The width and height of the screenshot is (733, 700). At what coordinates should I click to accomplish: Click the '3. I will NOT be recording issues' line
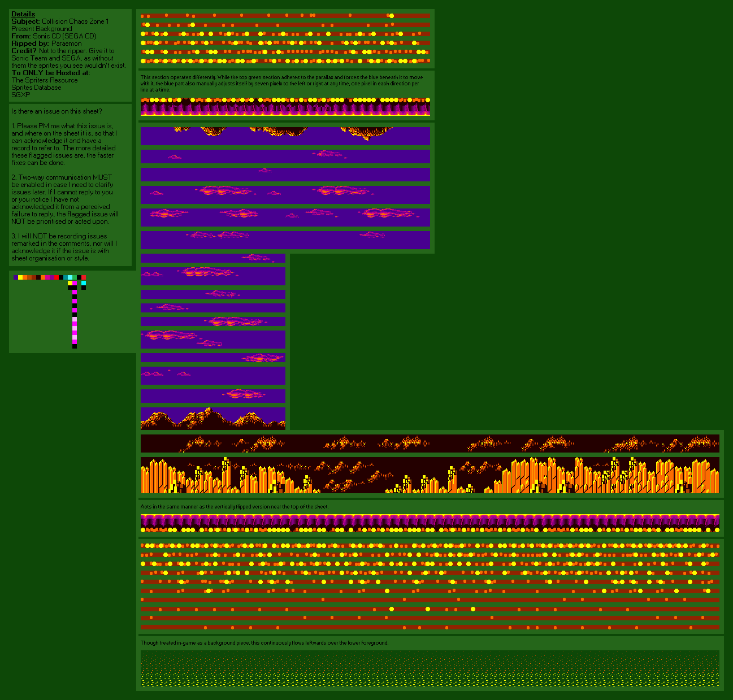point(59,236)
